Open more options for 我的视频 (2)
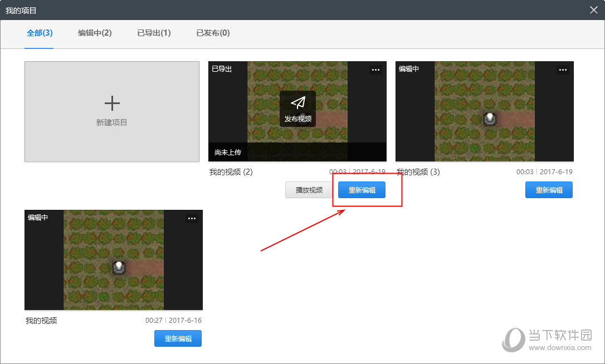The width and height of the screenshot is (605, 364). click(375, 70)
